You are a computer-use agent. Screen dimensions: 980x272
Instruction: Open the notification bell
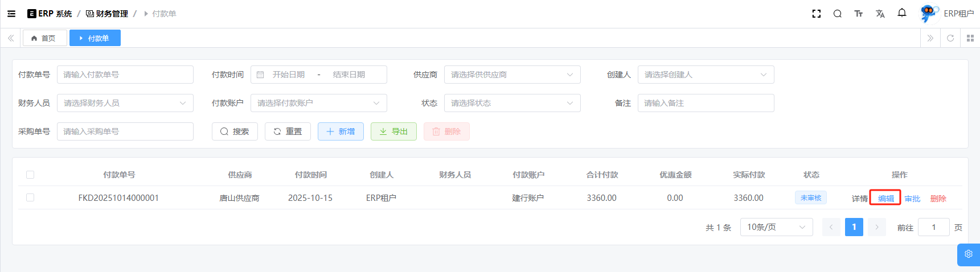point(901,13)
